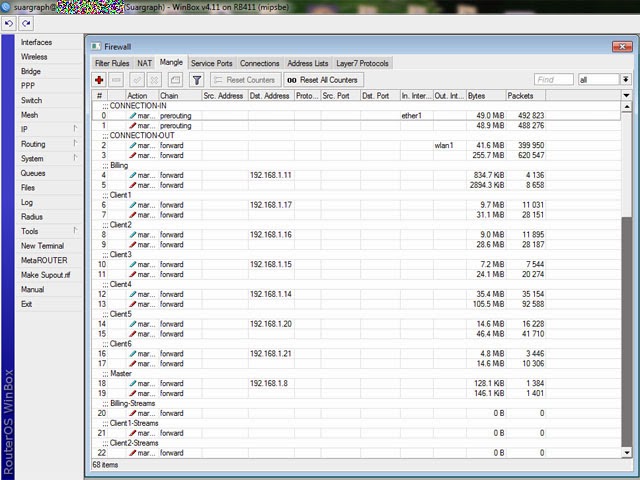Click the mark icon on rule 4
This screenshot has height=480, width=640.
pos(133,175)
